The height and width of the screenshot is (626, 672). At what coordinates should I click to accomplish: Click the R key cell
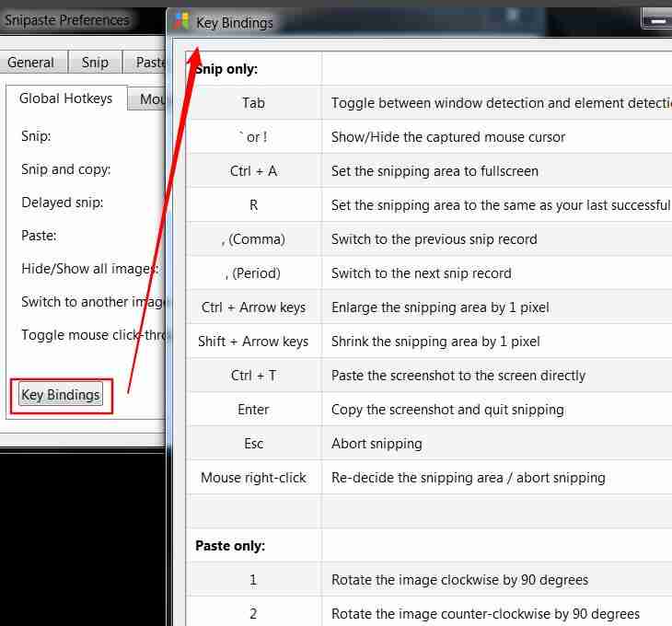coord(254,205)
